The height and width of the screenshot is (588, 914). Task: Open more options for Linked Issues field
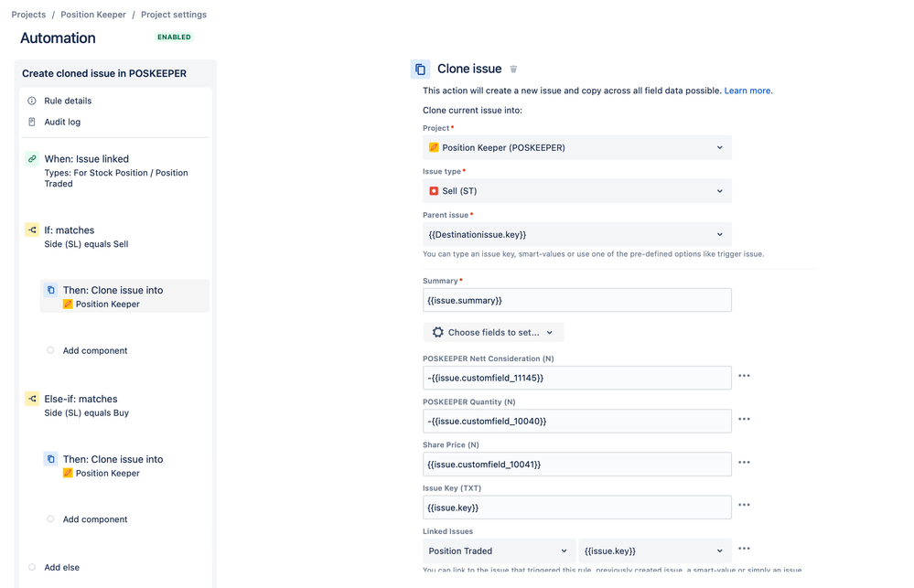tap(744, 549)
